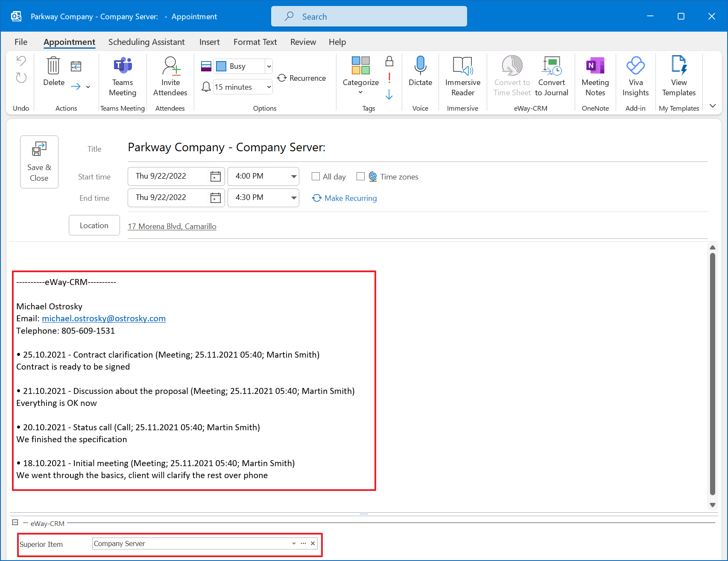
Task: Open the Format Text tab
Action: (255, 42)
